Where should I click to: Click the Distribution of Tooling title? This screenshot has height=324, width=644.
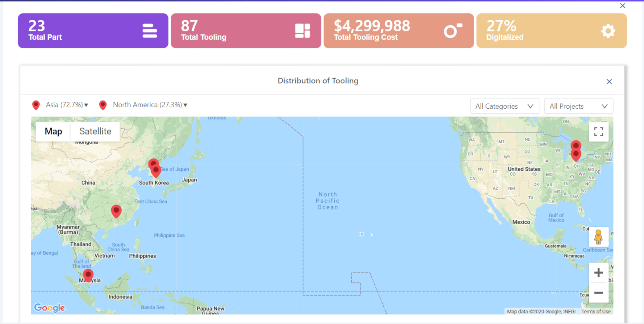coord(318,81)
